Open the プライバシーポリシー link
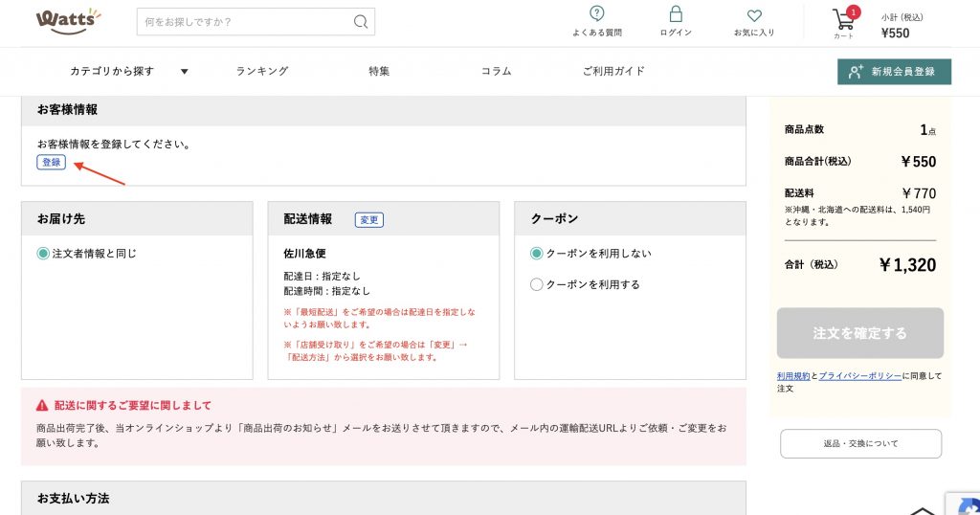Screen dimensions: 980x515 (x=859, y=376)
